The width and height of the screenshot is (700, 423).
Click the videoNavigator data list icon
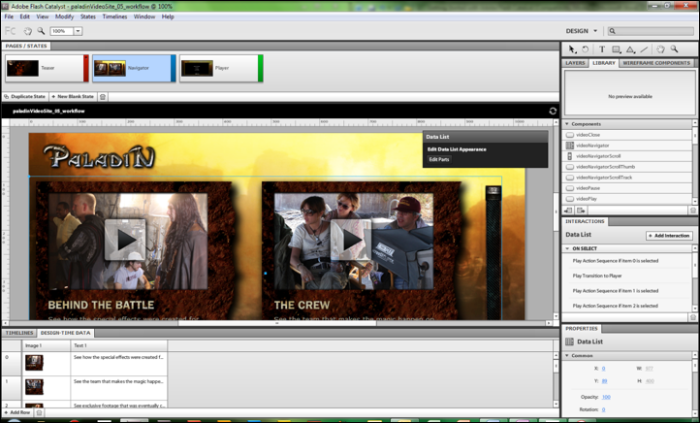[570, 145]
